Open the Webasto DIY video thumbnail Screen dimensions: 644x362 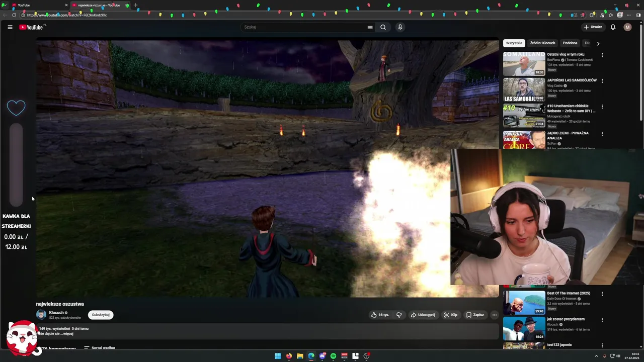click(524, 116)
